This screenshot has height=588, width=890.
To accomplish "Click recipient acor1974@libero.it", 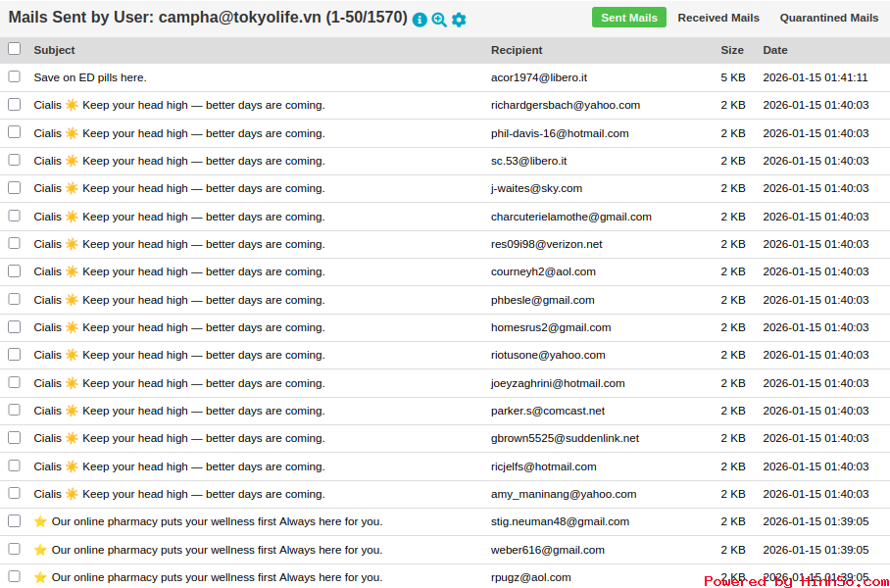I will pos(538,77).
